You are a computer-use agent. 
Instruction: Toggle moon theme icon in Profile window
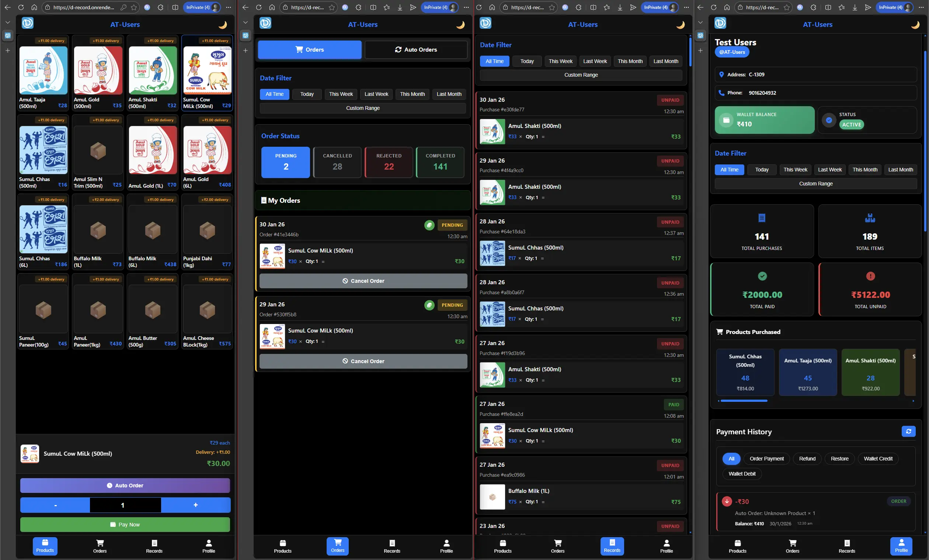tap(915, 25)
